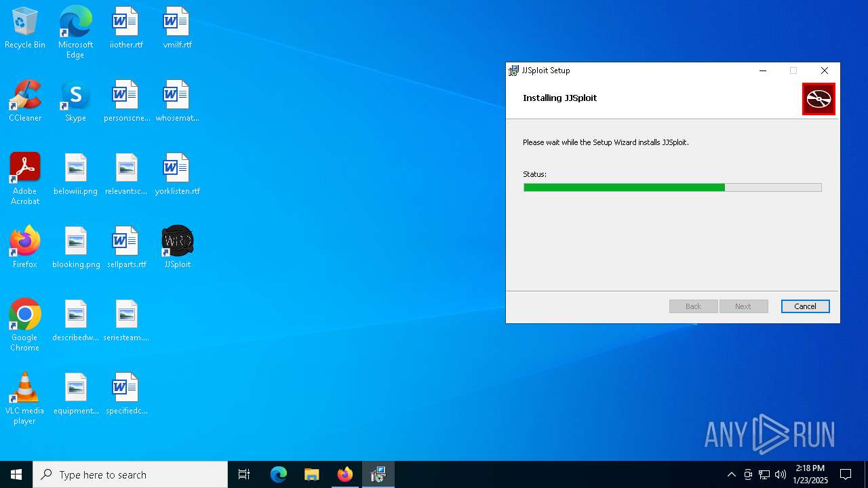Viewport: 868px width, 488px height.
Task: Select equipment... image file icon
Action: coord(75,394)
